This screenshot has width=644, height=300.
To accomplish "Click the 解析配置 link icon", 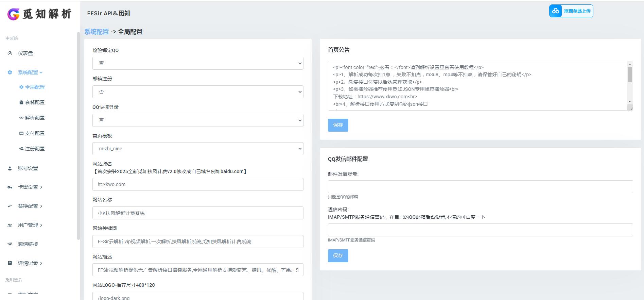I will click(21, 118).
